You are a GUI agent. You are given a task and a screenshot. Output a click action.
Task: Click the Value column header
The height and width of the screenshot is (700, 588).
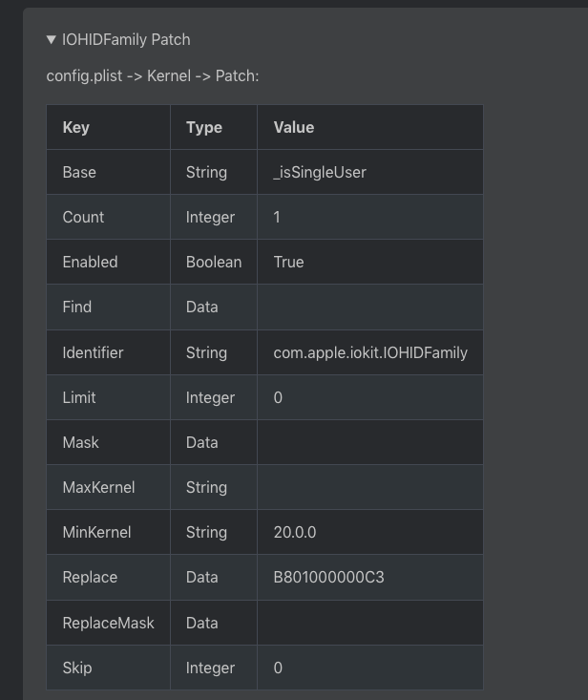[x=294, y=127]
